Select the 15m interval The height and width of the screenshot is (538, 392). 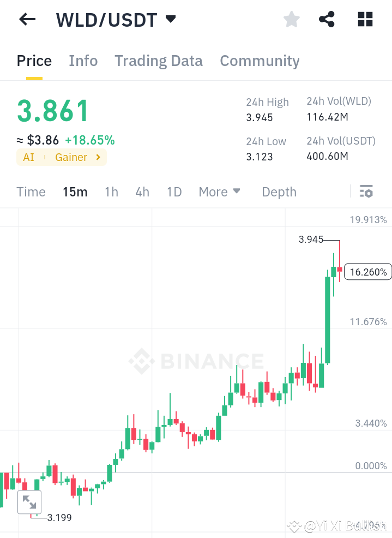click(75, 192)
